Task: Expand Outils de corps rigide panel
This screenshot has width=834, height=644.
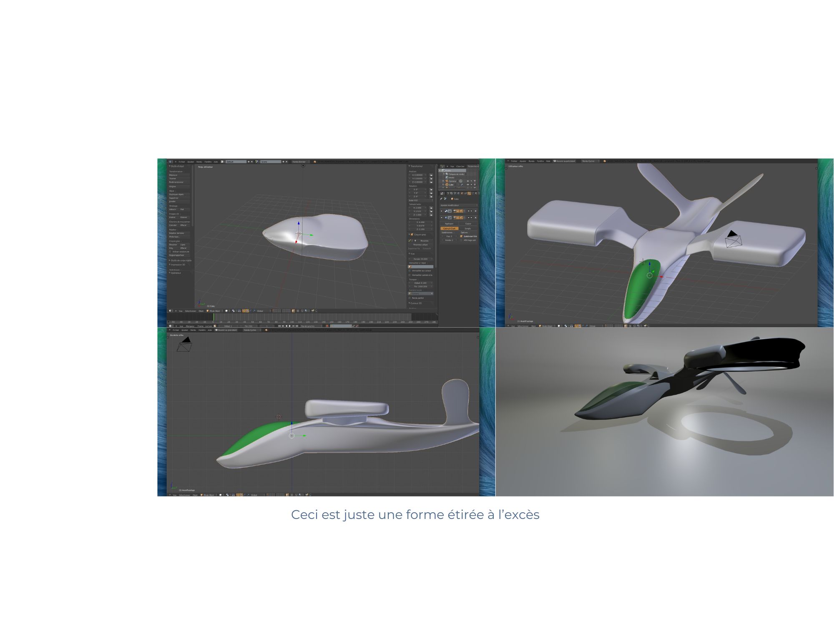Action: tap(180, 261)
